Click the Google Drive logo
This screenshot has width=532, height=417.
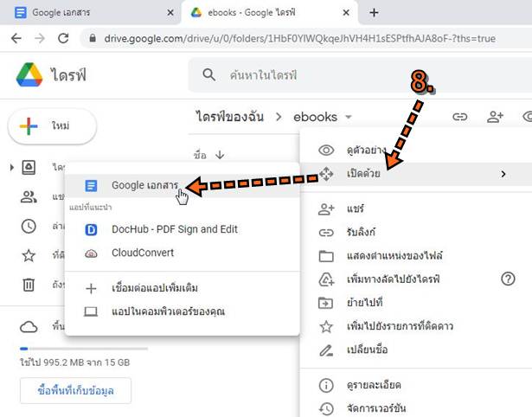coord(29,74)
